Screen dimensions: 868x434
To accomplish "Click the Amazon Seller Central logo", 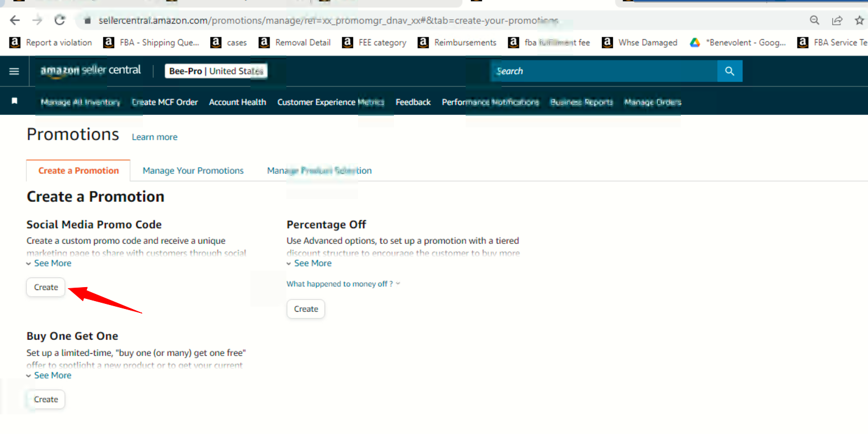I will click(90, 71).
